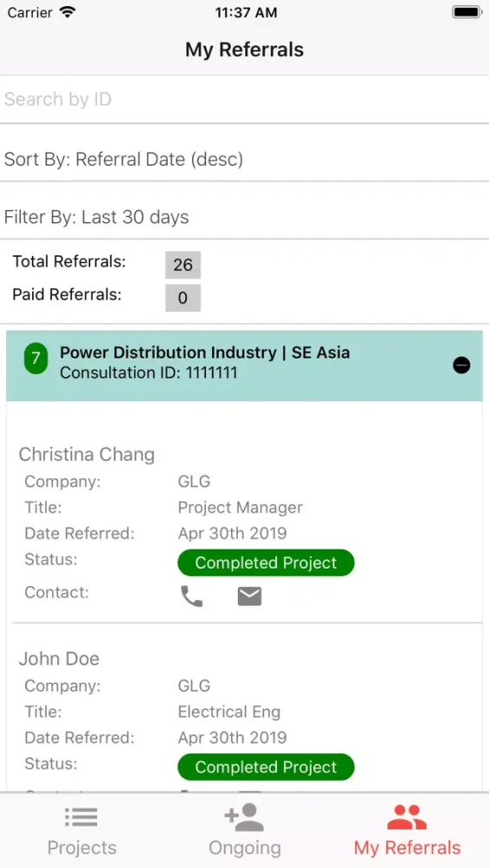Focus the Search by ID field

pyautogui.click(x=244, y=99)
